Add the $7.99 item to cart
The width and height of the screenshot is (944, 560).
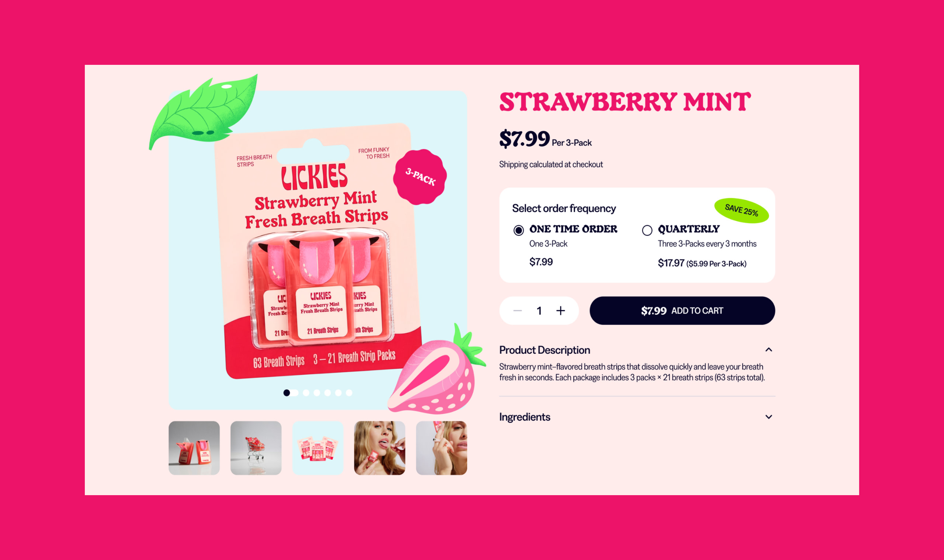point(682,311)
